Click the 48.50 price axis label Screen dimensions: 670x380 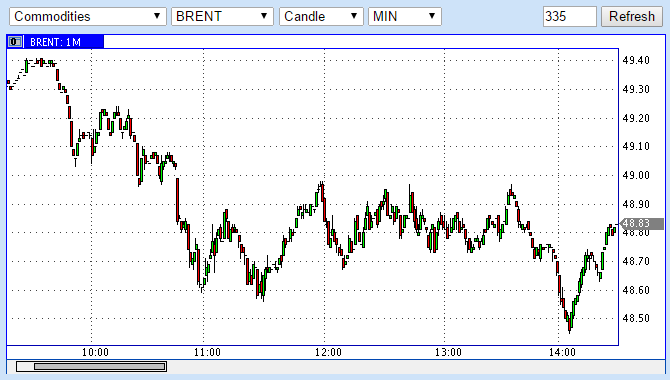click(636, 318)
